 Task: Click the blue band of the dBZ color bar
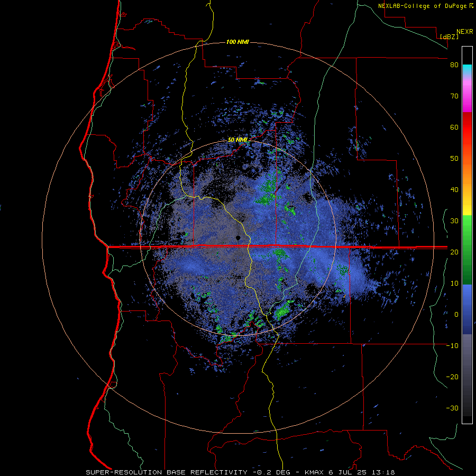467,309
